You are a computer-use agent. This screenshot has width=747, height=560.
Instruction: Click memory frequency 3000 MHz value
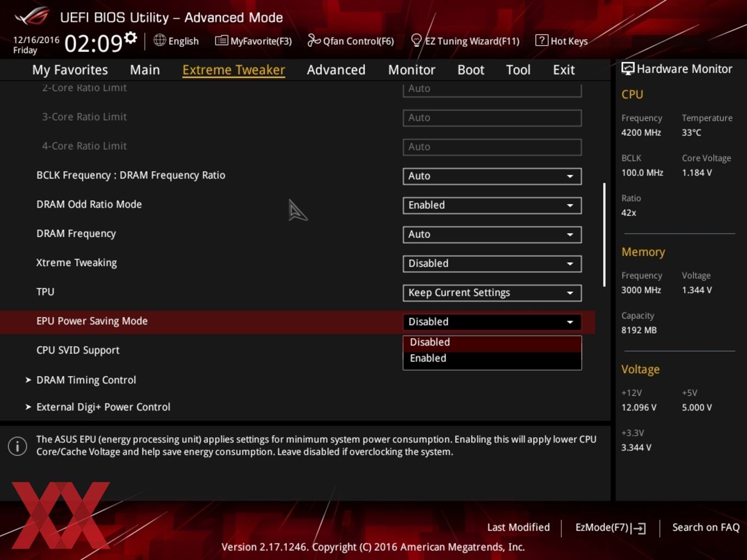pos(641,290)
